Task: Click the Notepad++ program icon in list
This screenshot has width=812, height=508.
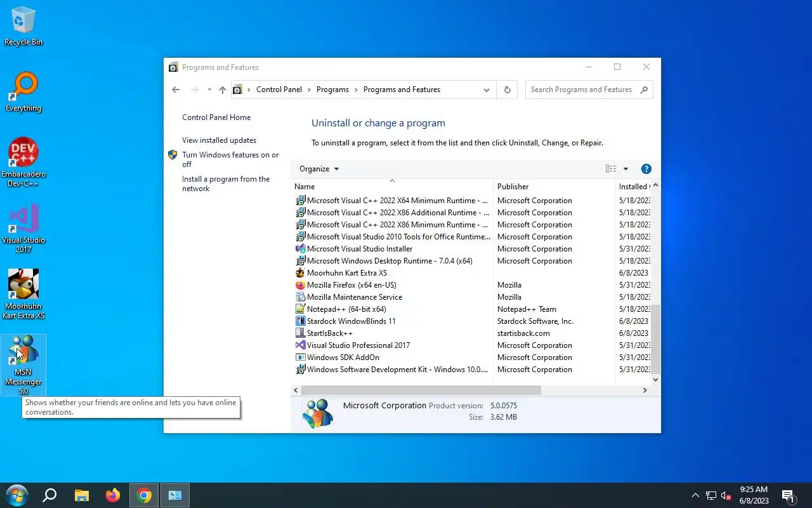Action: pyautogui.click(x=301, y=309)
